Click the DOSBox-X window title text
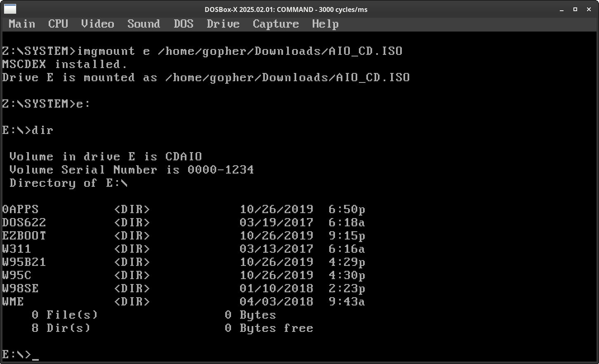This screenshot has height=364, width=599. point(286,9)
